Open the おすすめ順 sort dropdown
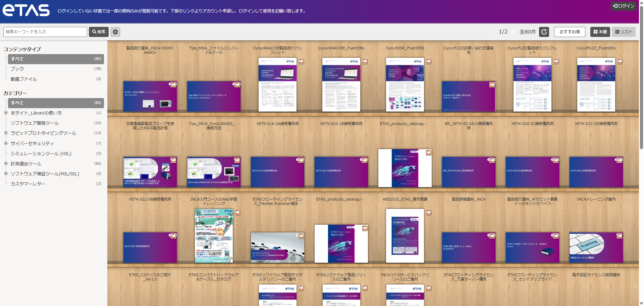Image resolution: width=644 pixels, height=306 pixels. pos(569,32)
